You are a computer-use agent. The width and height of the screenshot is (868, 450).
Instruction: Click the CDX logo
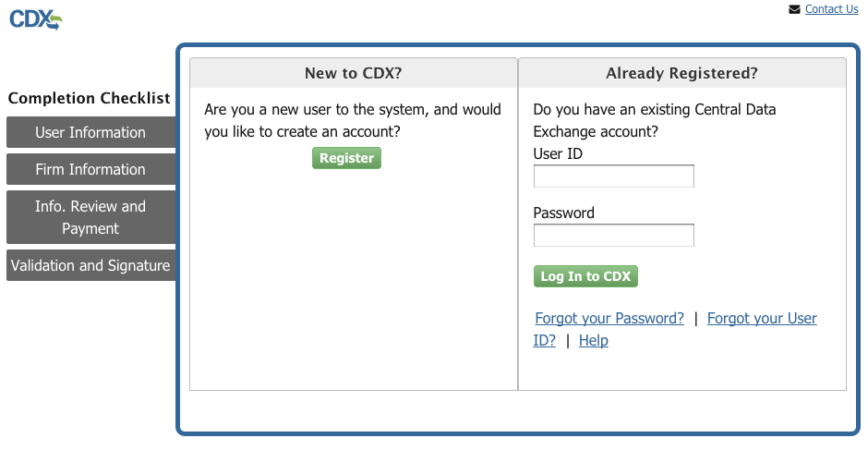click(35, 18)
